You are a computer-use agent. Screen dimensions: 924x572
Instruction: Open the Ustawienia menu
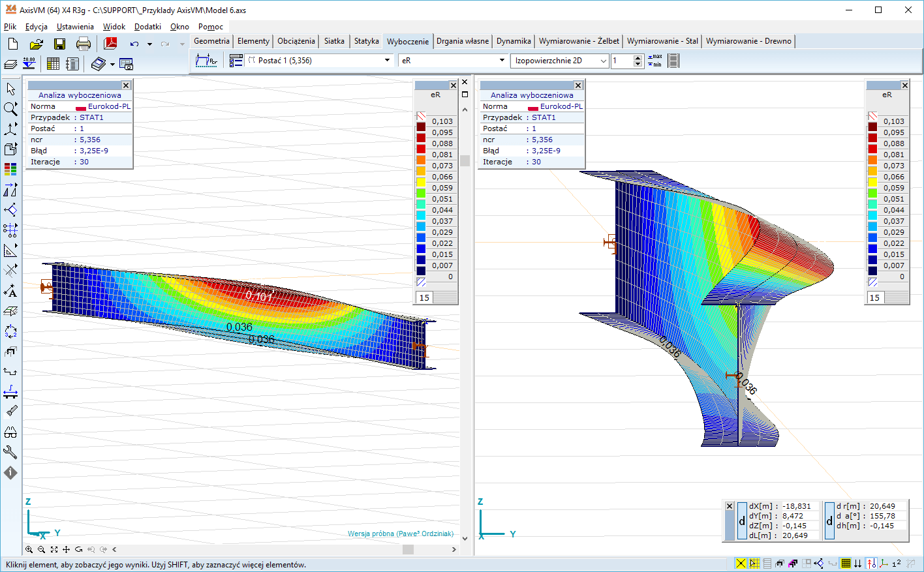(75, 27)
